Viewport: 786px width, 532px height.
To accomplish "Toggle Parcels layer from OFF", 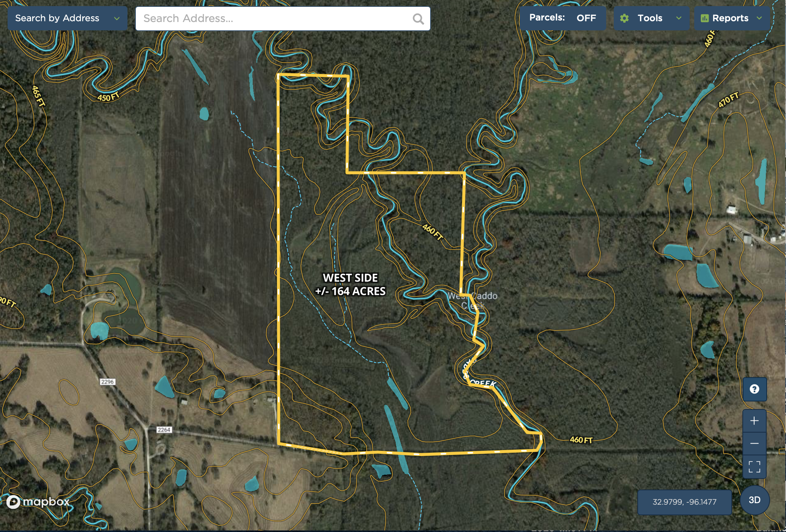I will coord(562,18).
